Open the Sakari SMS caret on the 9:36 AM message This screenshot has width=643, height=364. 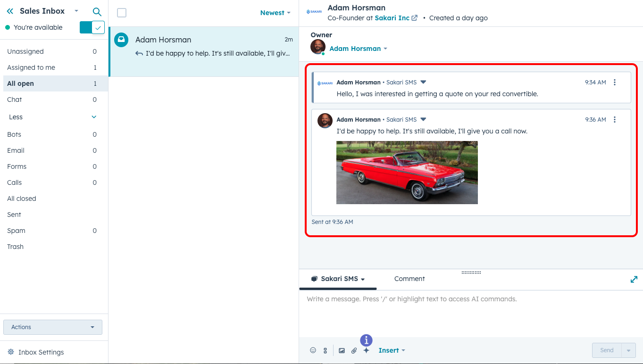pyautogui.click(x=423, y=119)
